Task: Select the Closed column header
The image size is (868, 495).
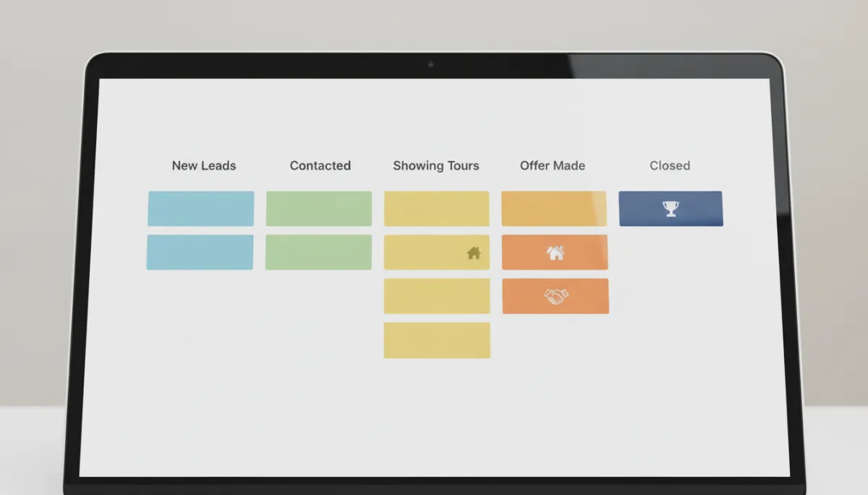Action: (x=670, y=165)
